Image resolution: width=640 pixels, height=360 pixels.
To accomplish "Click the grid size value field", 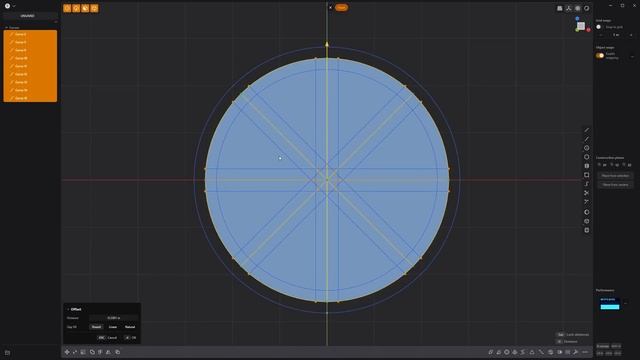I will (x=616, y=35).
